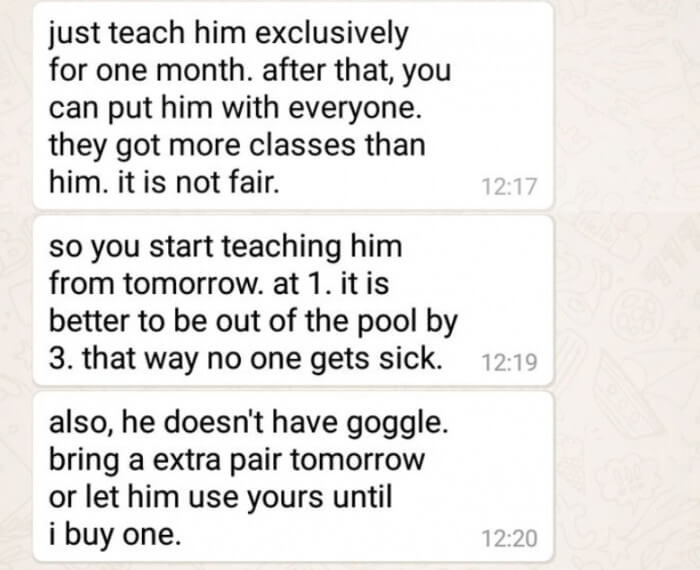Tap 'can put him with everyone.' line
700x570 pixels.
coord(235,108)
